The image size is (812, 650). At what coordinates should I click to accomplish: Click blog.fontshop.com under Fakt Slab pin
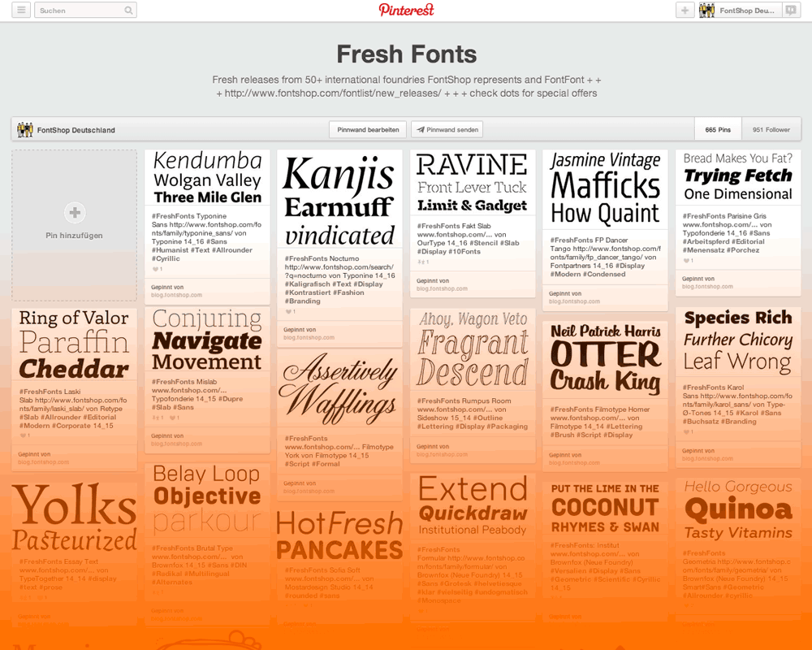(x=442, y=288)
